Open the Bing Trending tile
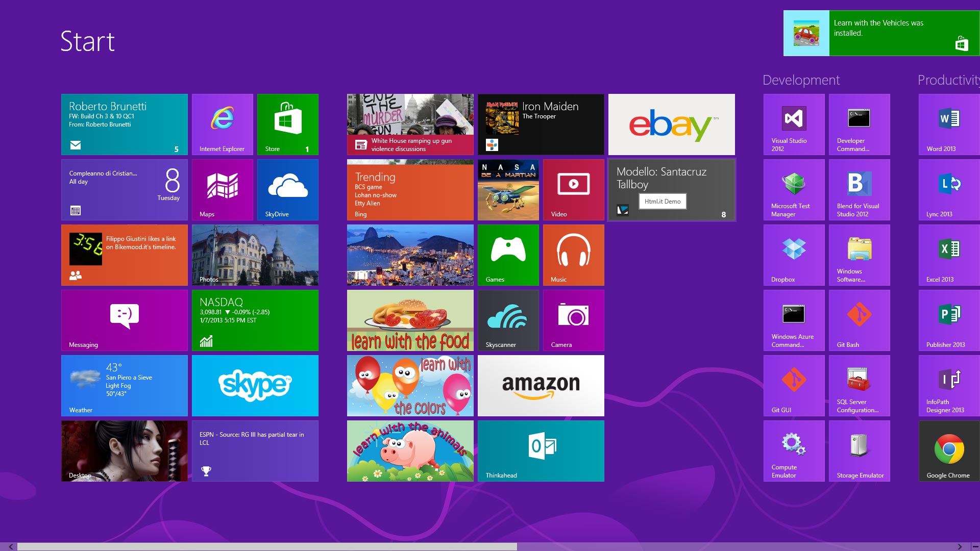Screen dimensions: 980x551 point(410,190)
